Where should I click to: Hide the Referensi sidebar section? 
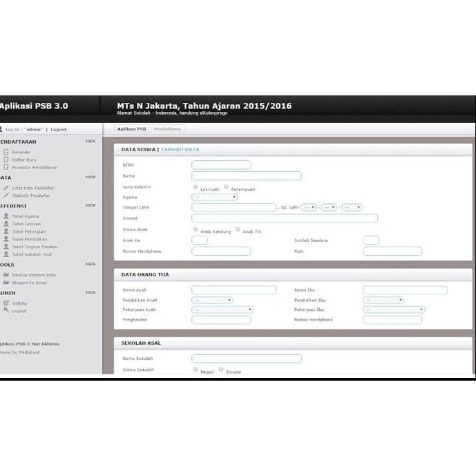click(x=91, y=205)
